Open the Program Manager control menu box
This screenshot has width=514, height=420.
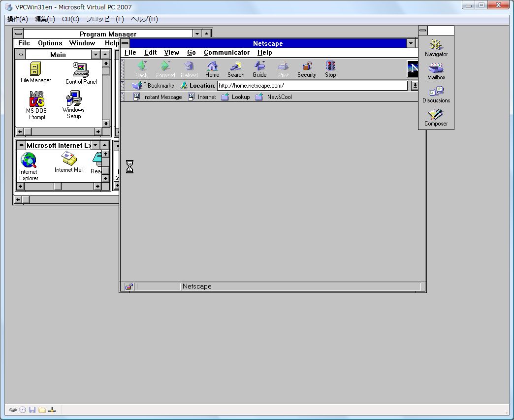(x=19, y=34)
